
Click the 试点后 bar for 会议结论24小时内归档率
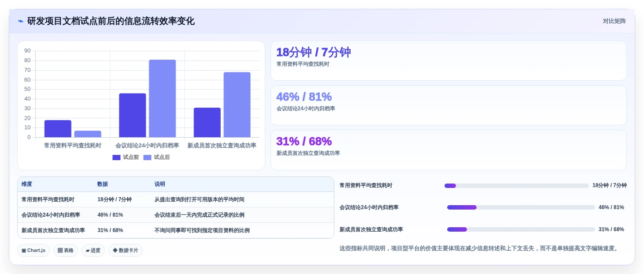(163, 98)
